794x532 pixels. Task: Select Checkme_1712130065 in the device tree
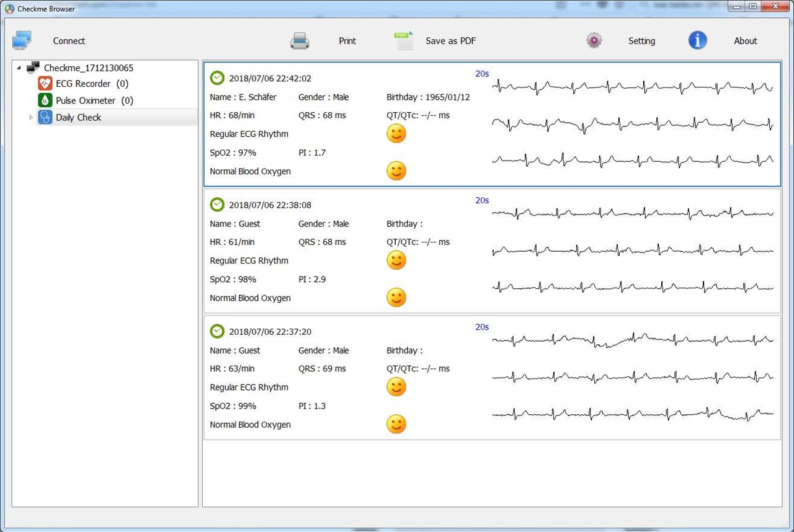tap(89, 68)
